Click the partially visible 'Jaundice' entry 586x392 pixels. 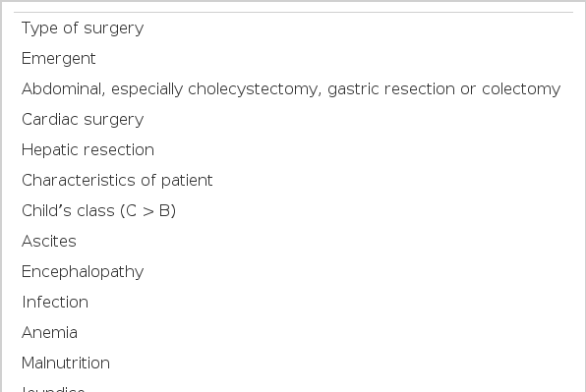53,389
